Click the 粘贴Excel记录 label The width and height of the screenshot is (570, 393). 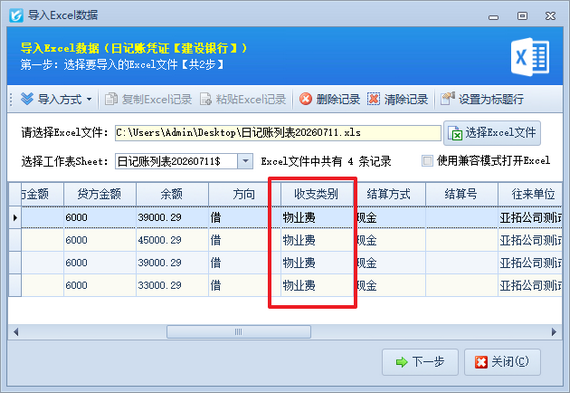(x=251, y=99)
